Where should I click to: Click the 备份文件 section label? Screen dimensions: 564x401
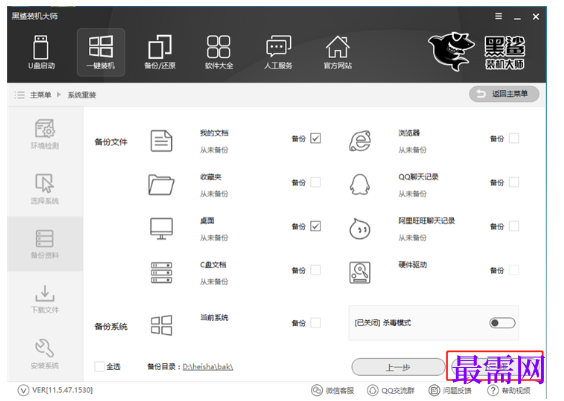click(111, 142)
